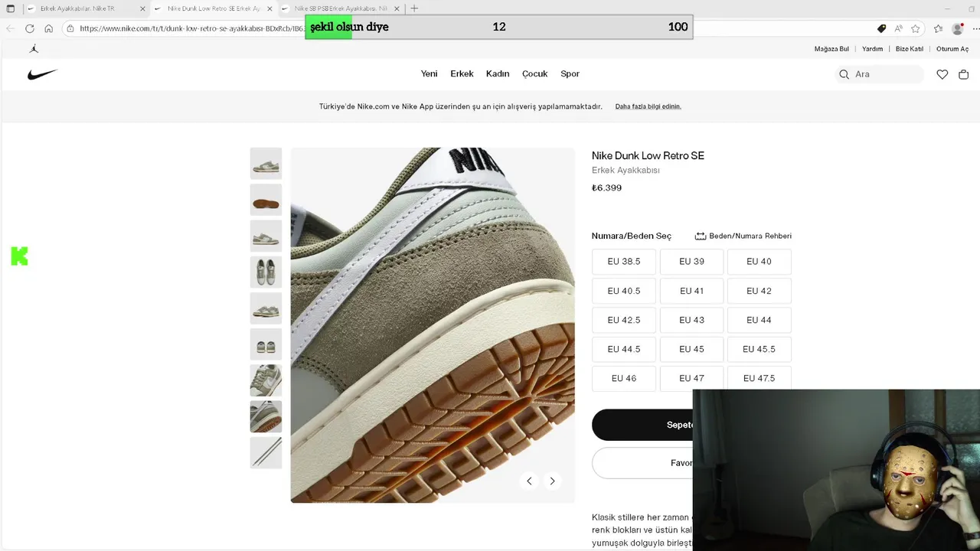
Task: Click the search field labeled Ara
Action: pyautogui.click(x=879, y=74)
